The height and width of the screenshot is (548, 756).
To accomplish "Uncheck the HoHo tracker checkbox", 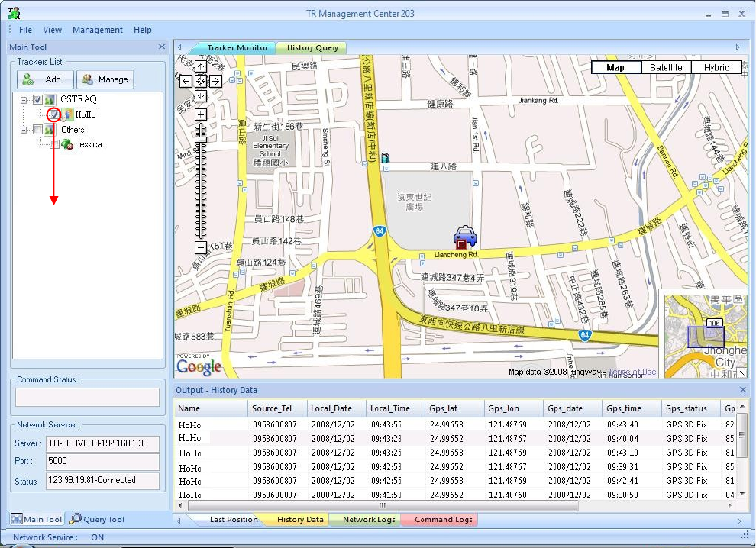I will [54, 114].
